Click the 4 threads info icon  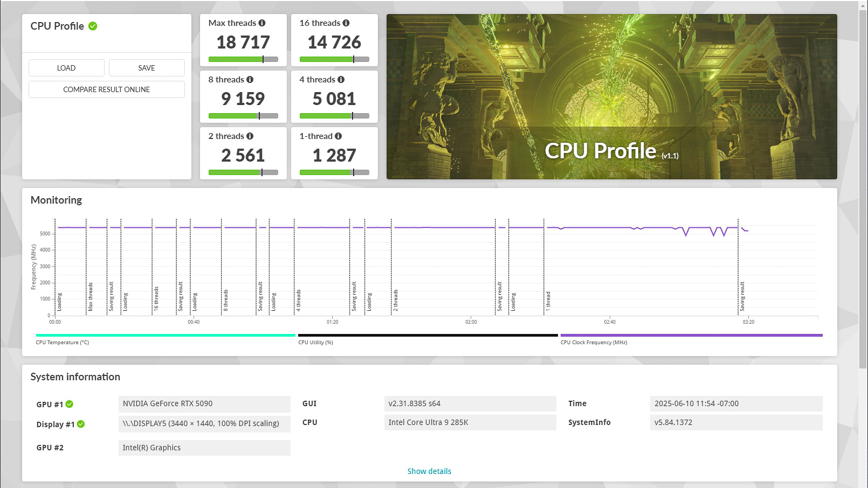pyautogui.click(x=342, y=80)
